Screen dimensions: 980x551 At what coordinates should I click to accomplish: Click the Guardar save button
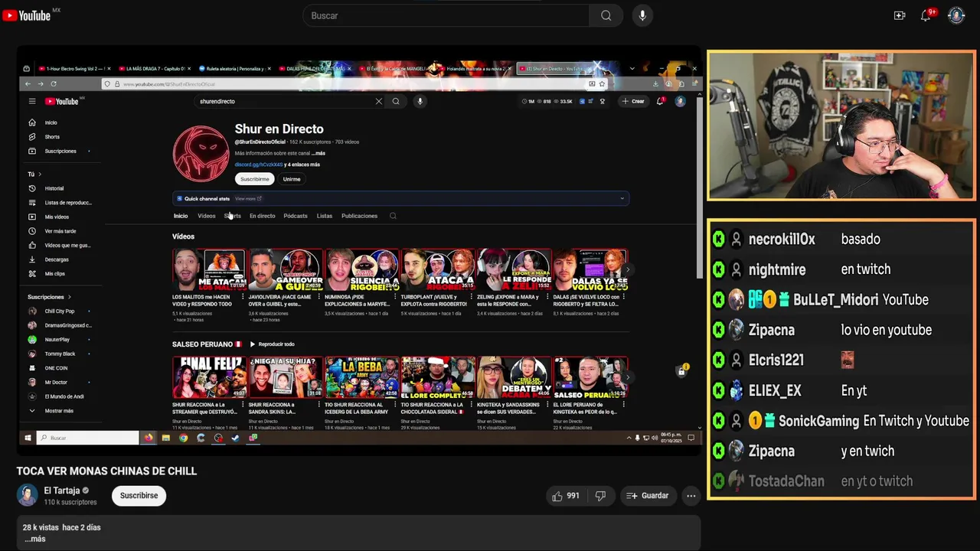648,496
